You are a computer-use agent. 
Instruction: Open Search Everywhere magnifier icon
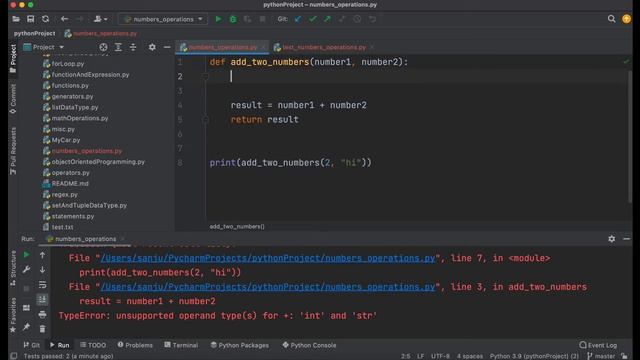click(611, 19)
